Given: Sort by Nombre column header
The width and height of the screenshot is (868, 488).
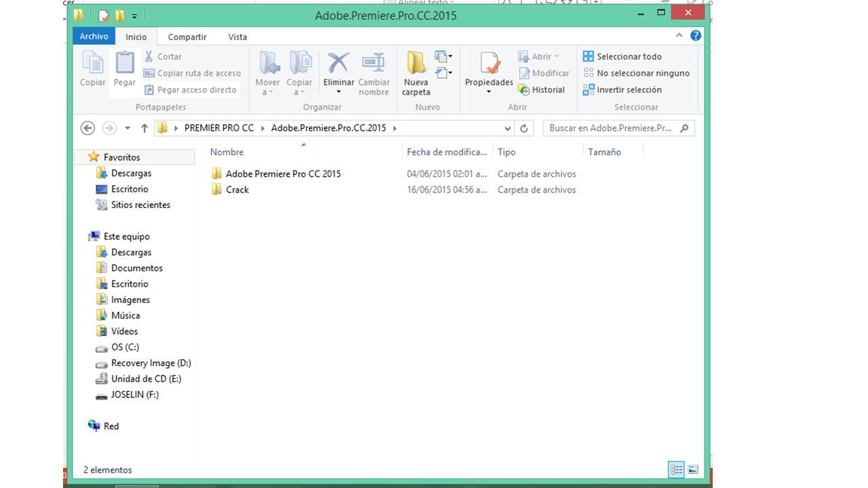Looking at the screenshot, I should coord(226,152).
